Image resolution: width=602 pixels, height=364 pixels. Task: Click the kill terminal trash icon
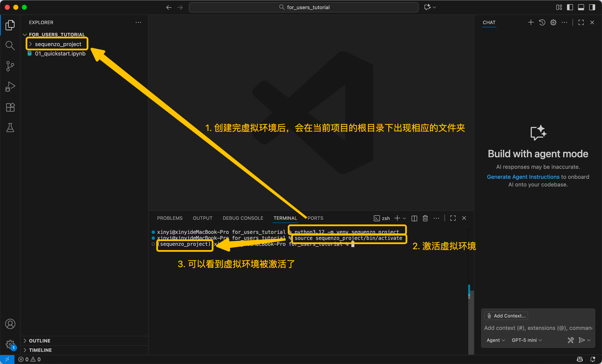[425, 218]
